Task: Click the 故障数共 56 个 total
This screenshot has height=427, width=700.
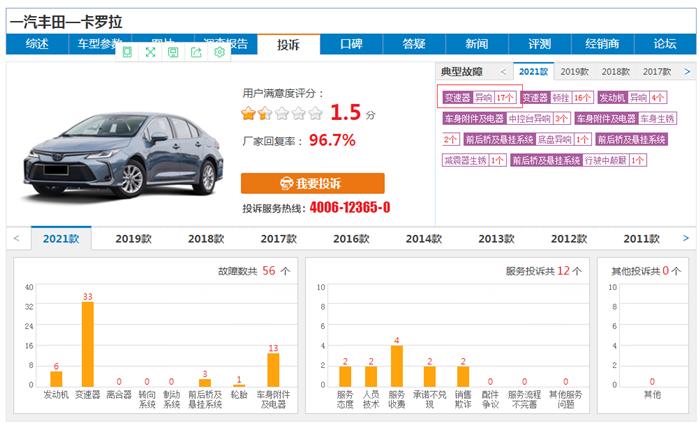Action: pyautogui.click(x=254, y=271)
